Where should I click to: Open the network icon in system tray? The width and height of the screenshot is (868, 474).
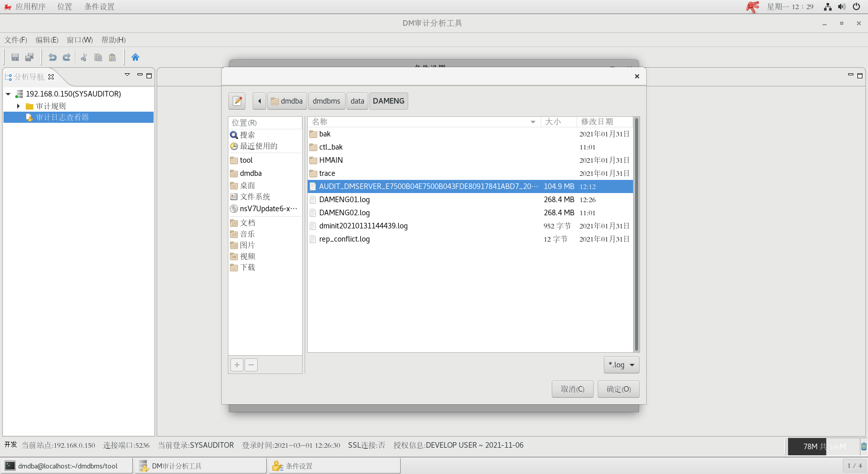(828, 7)
